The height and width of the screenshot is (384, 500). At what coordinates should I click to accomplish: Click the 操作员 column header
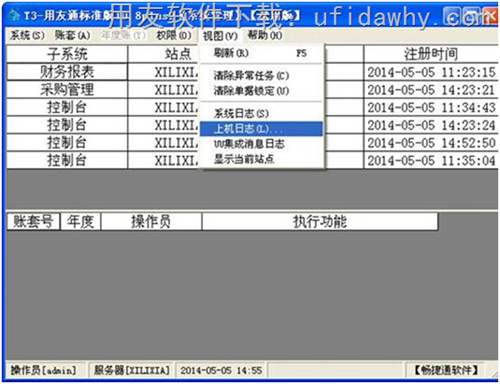point(151,221)
